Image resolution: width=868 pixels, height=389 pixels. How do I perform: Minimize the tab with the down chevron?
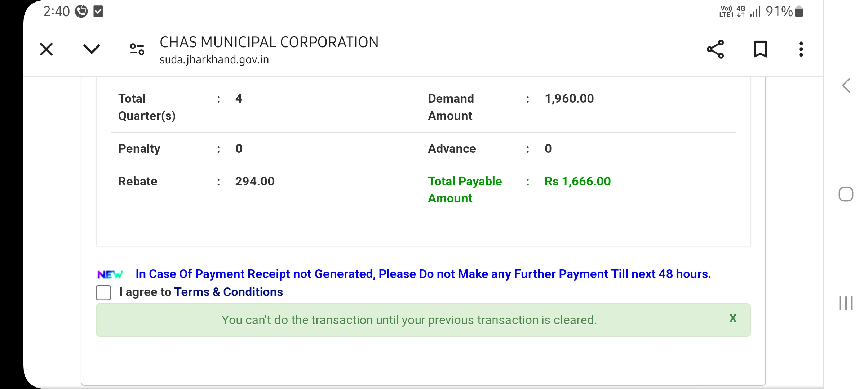(92, 49)
